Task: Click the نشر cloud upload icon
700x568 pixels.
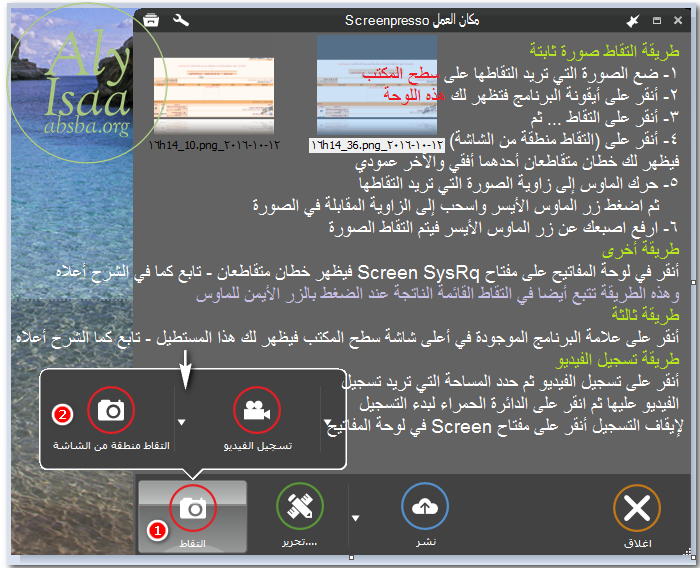Action: [x=424, y=507]
